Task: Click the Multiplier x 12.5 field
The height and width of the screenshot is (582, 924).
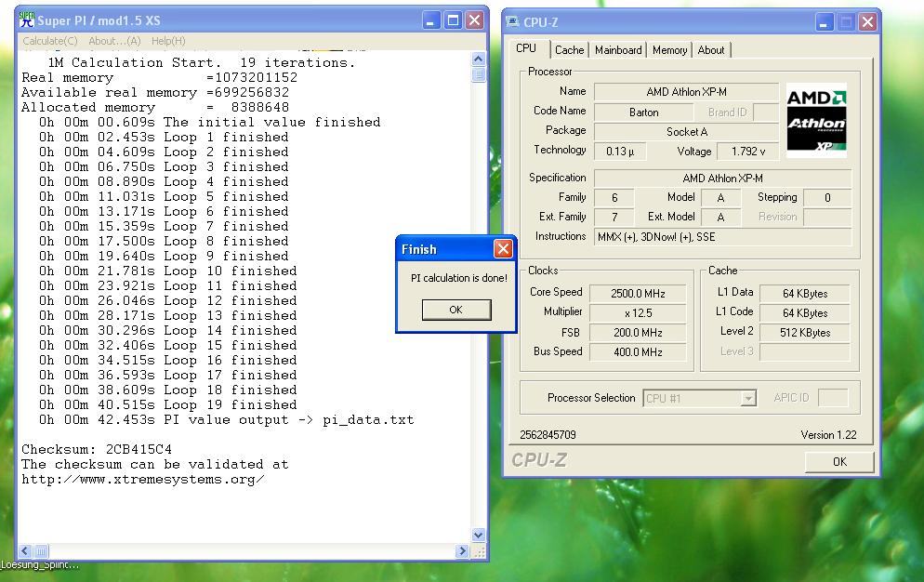Action: pyautogui.click(x=638, y=313)
